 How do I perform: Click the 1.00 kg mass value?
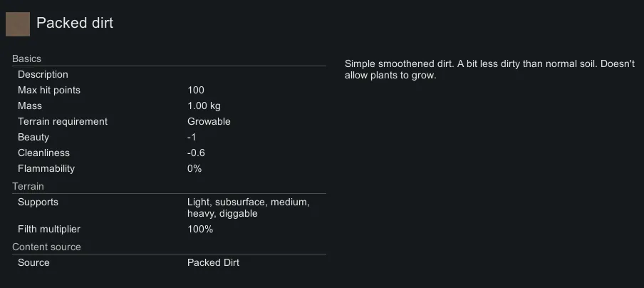204,106
